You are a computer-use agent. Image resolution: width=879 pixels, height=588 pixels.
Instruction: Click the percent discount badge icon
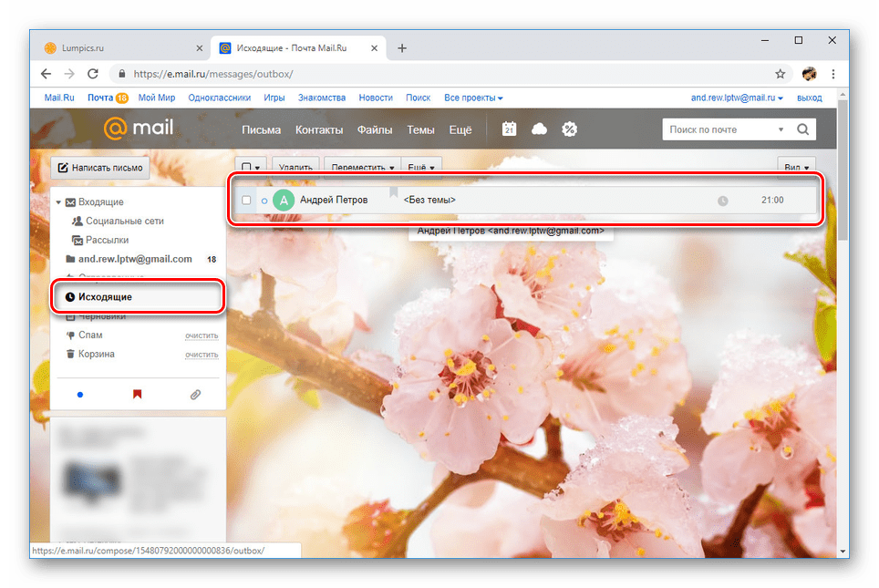coord(569,129)
